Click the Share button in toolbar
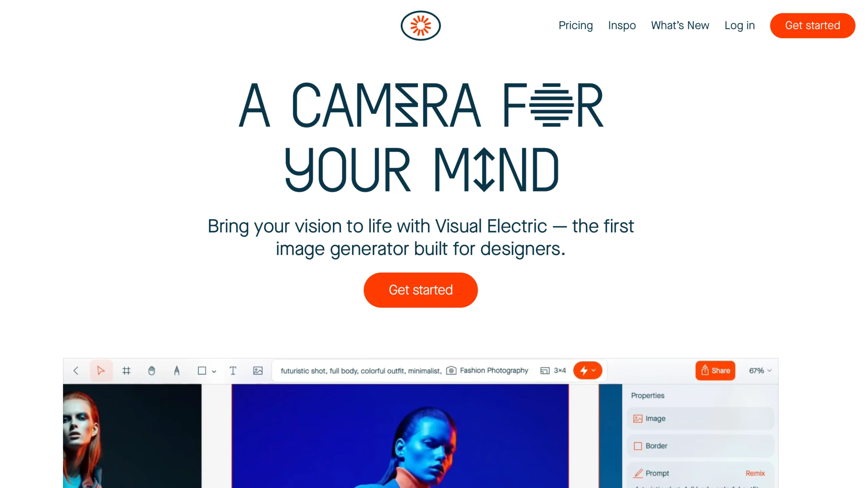Screen dimensions: 868x488 pos(715,370)
